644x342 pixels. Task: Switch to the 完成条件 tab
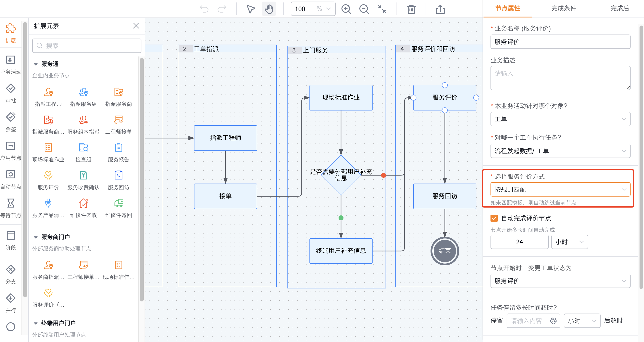pos(564,8)
